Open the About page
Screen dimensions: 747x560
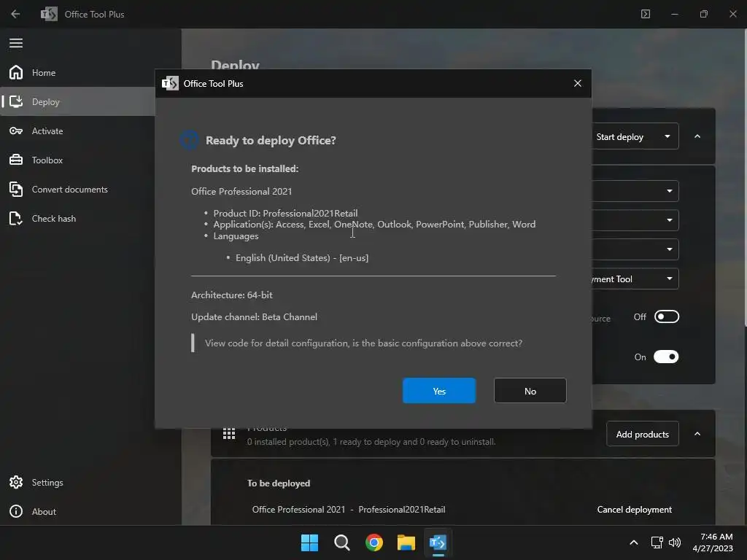click(90, 511)
